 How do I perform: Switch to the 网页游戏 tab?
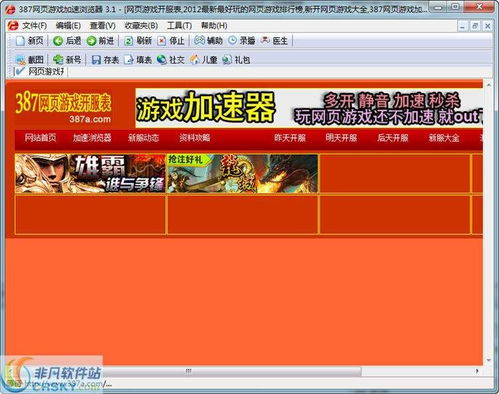pyautogui.click(x=41, y=71)
